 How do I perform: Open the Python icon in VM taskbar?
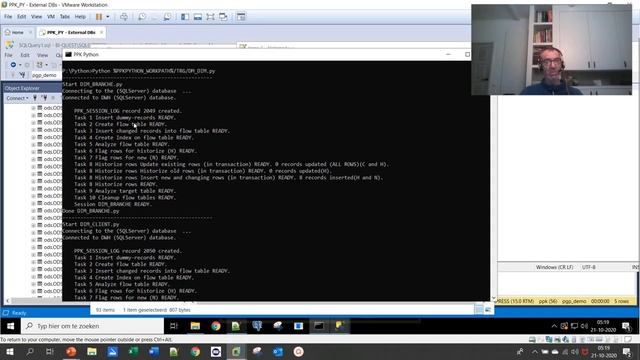click(340, 326)
